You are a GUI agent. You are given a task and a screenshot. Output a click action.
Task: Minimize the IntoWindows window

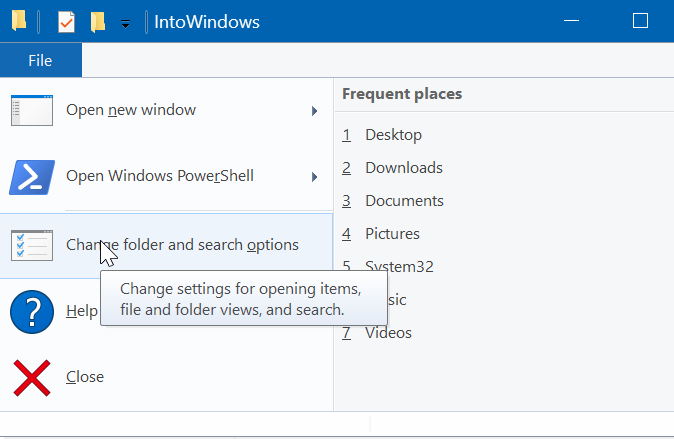tap(571, 21)
